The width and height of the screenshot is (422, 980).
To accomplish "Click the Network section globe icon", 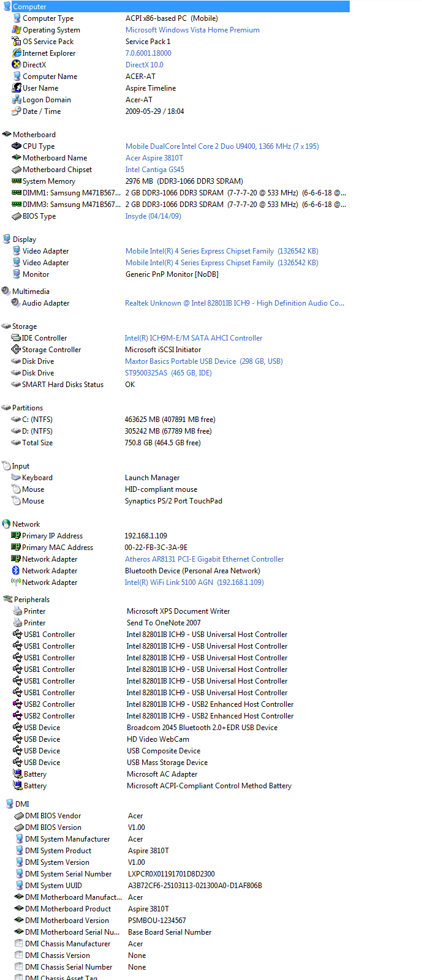I will [x=6, y=524].
